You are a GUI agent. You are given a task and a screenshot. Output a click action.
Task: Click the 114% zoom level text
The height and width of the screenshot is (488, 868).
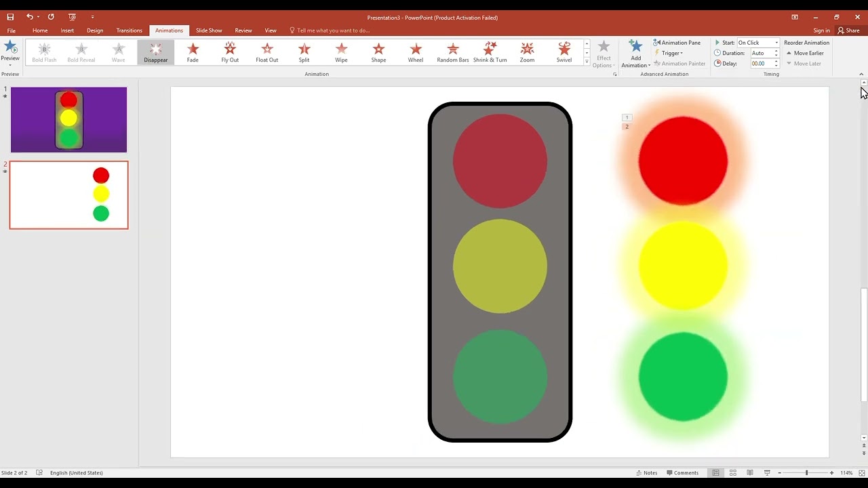tap(846, 472)
